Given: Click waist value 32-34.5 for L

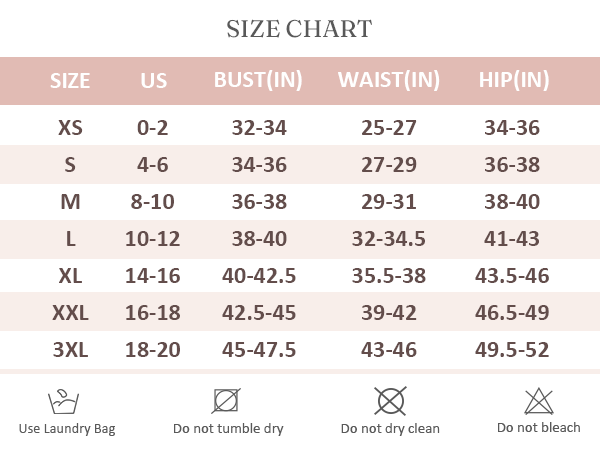Looking at the screenshot, I should (x=389, y=239).
